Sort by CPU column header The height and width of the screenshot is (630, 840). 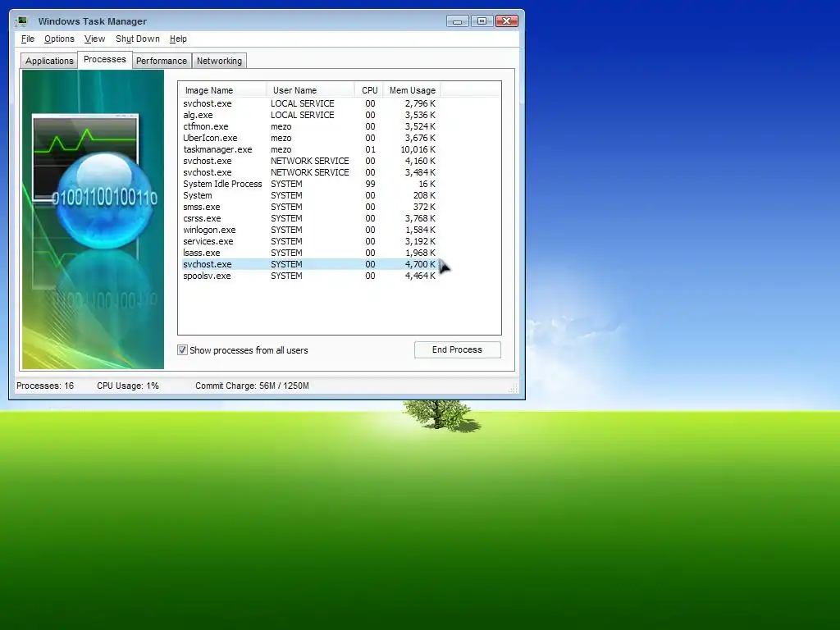tap(369, 90)
